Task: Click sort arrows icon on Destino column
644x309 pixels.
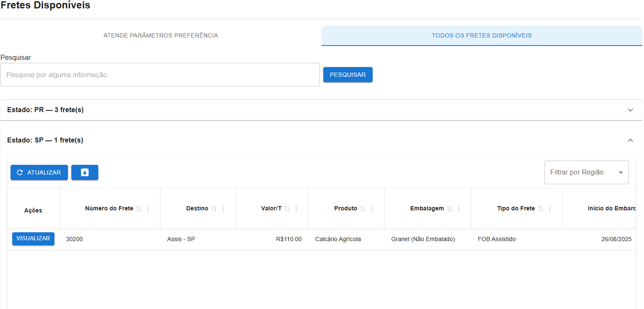Action: (x=214, y=209)
